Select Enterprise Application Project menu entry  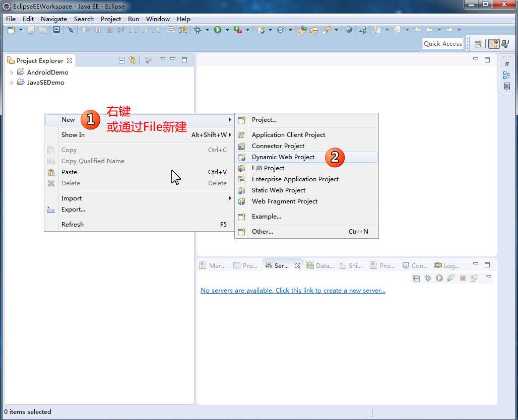click(306, 179)
